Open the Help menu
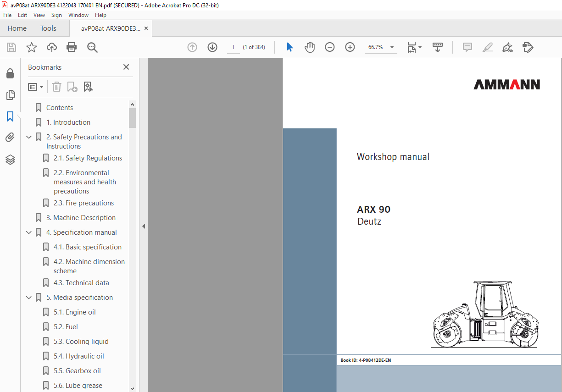The height and width of the screenshot is (392, 562). (100, 15)
